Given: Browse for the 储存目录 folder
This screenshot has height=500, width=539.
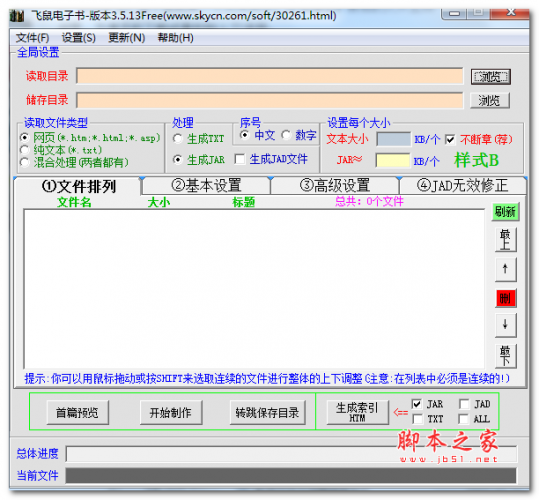Looking at the screenshot, I should pos(490,101).
